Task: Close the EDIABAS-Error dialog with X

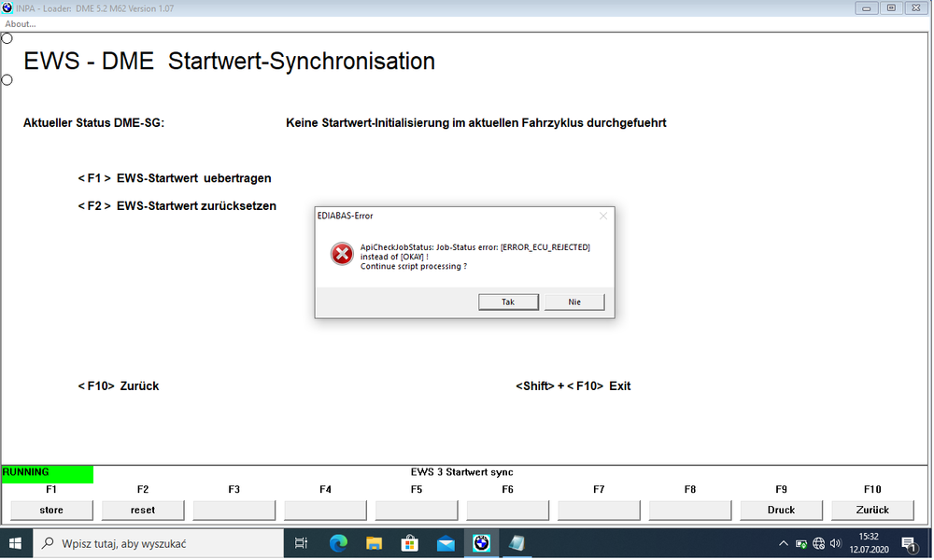Action: [602, 216]
